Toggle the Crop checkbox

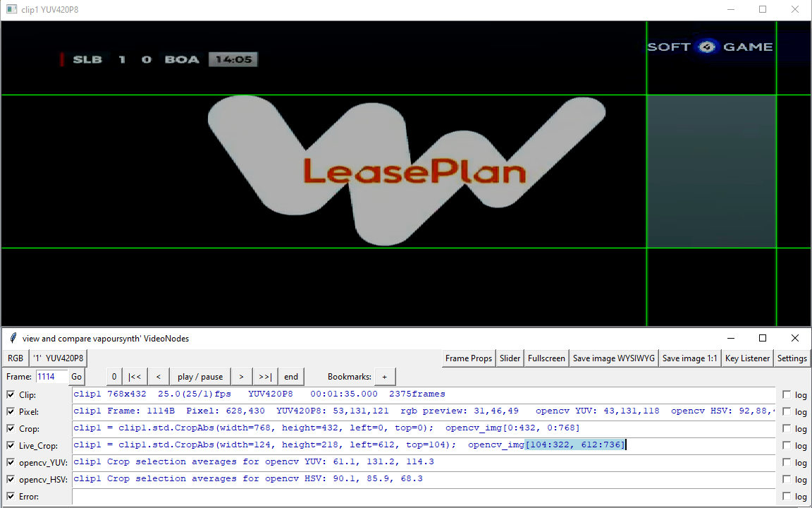coord(11,429)
